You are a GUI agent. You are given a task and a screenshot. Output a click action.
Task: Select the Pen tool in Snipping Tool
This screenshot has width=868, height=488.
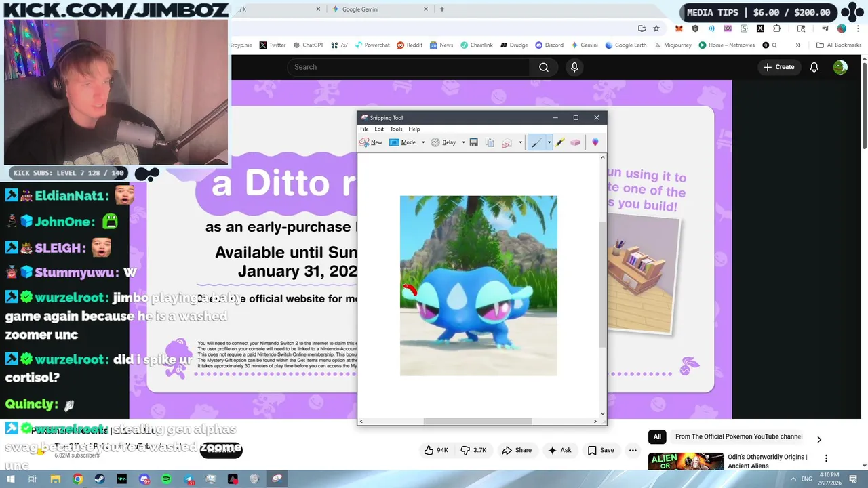pyautogui.click(x=536, y=142)
